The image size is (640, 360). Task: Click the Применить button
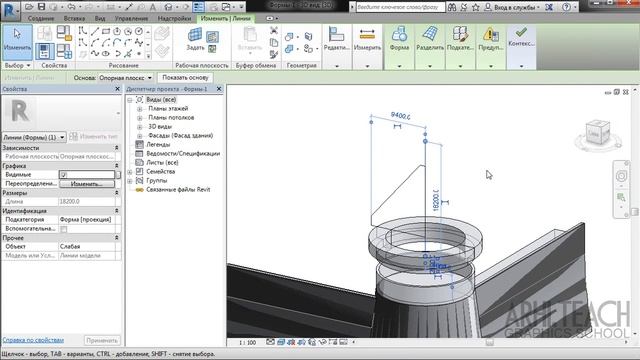(x=102, y=340)
